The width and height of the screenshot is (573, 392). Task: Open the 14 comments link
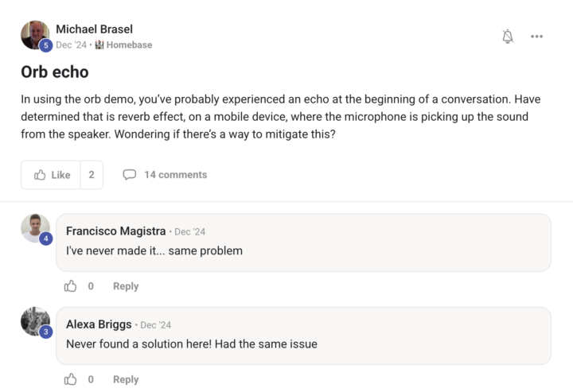(x=175, y=175)
